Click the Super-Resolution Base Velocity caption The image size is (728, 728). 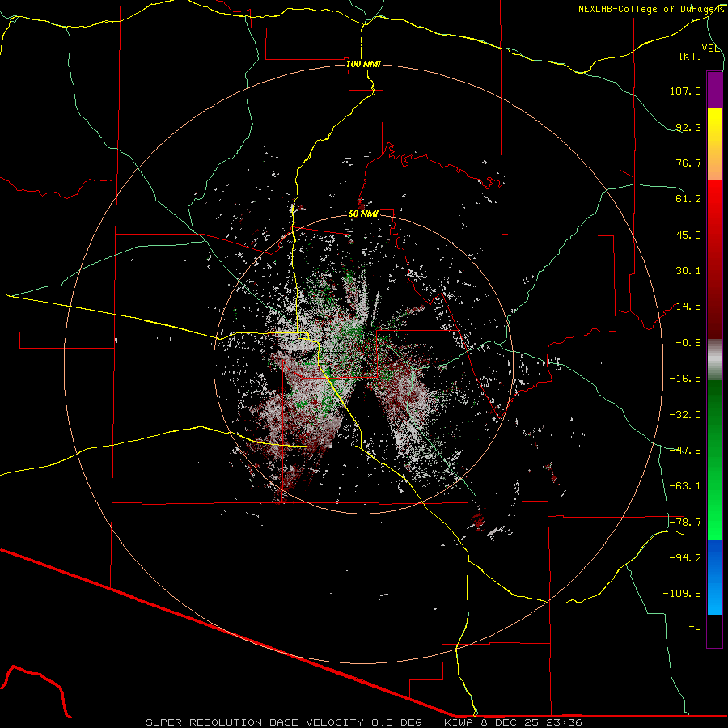(363, 722)
